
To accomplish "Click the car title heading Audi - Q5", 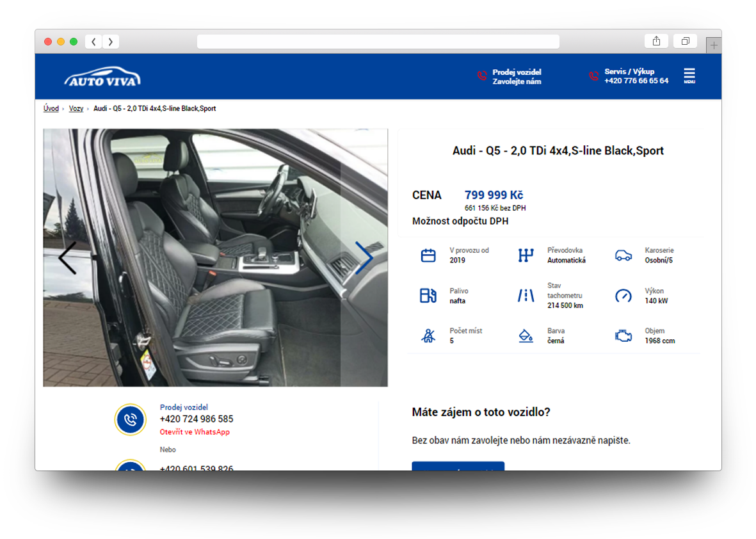I will 558,150.
